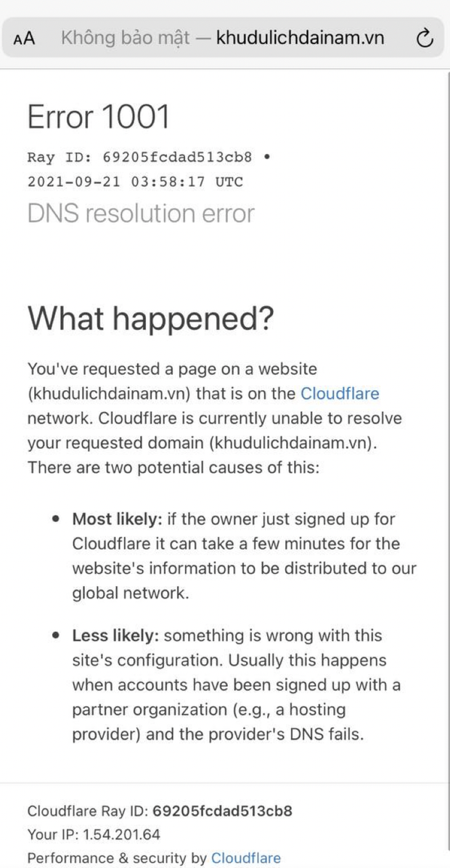Image resolution: width=450 pixels, height=868 pixels.
Task: Click the bullet dot before "Most likely"
Action: [x=56, y=519]
